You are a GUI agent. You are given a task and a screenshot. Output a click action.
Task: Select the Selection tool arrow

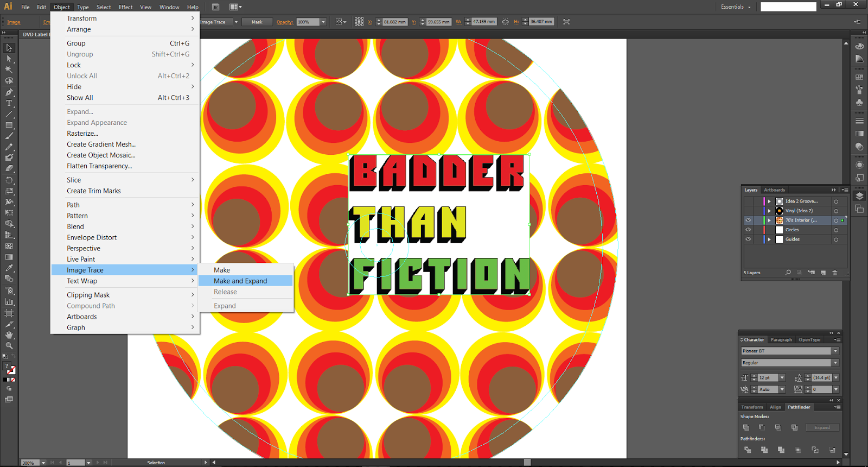pos(9,48)
